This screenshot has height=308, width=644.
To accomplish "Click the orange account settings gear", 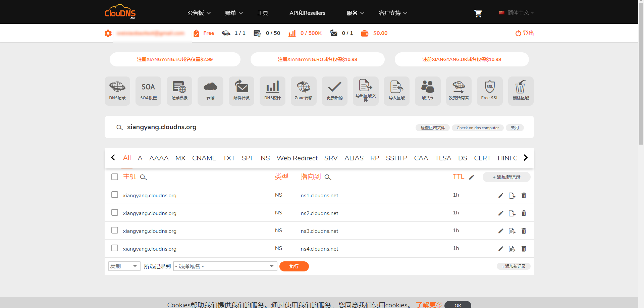I will pos(108,33).
